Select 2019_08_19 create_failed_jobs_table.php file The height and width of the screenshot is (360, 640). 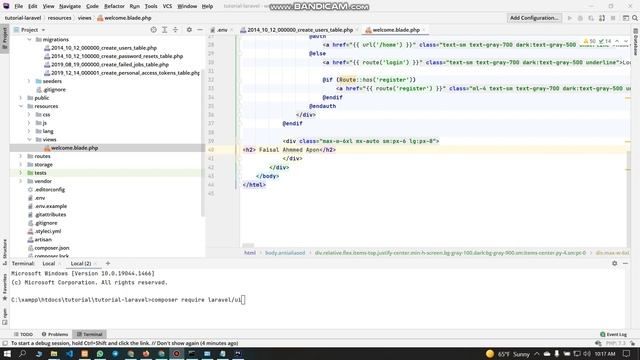point(109,64)
